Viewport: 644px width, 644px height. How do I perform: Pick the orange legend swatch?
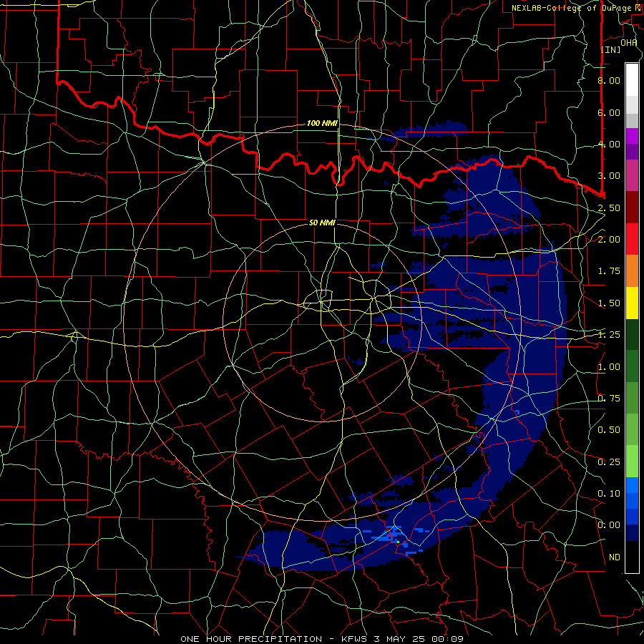point(632,270)
